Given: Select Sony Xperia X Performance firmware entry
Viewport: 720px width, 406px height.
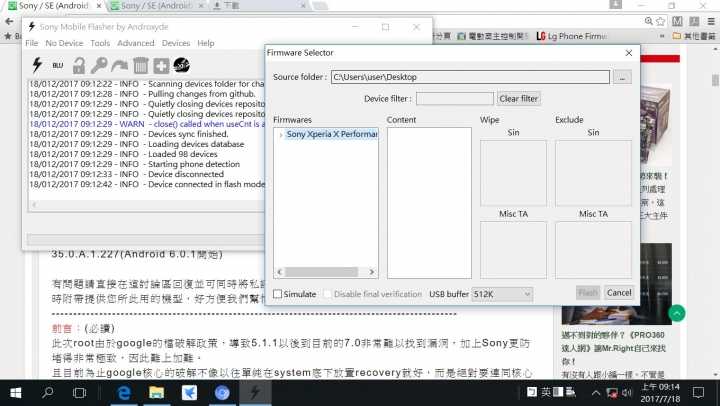Looking at the screenshot, I should pyautogui.click(x=332, y=134).
